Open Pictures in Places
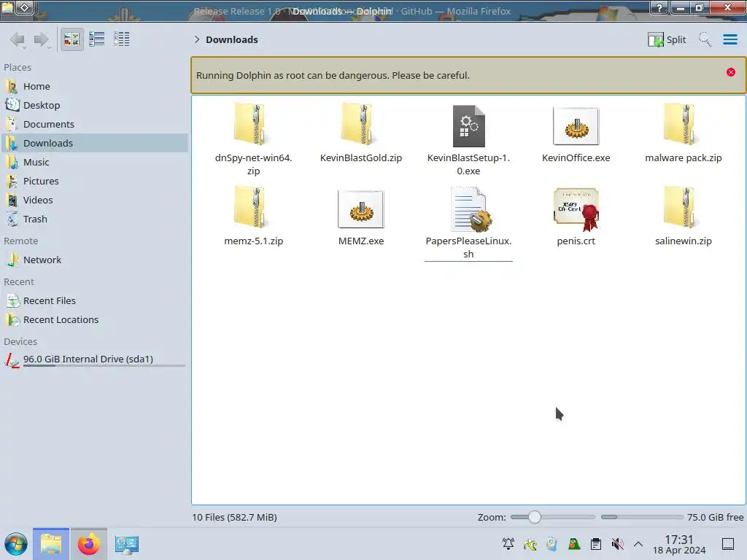The image size is (747, 560). (x=95, y=182)
